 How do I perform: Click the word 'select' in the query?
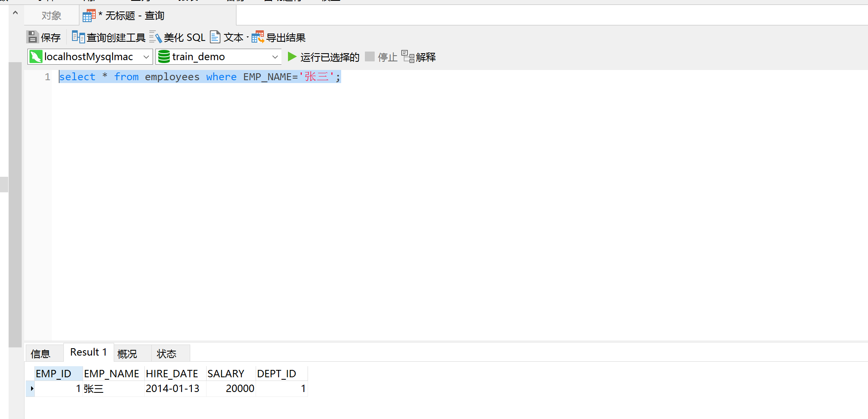77,77
